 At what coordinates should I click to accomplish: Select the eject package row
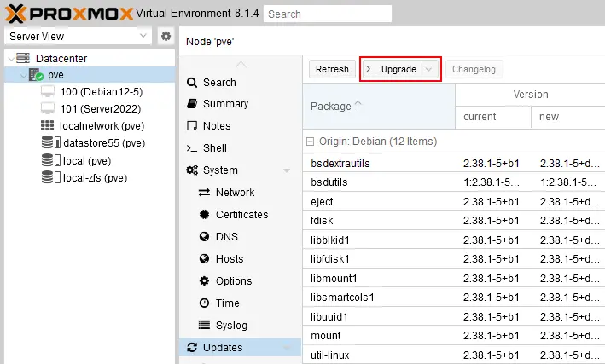(454, 201)
